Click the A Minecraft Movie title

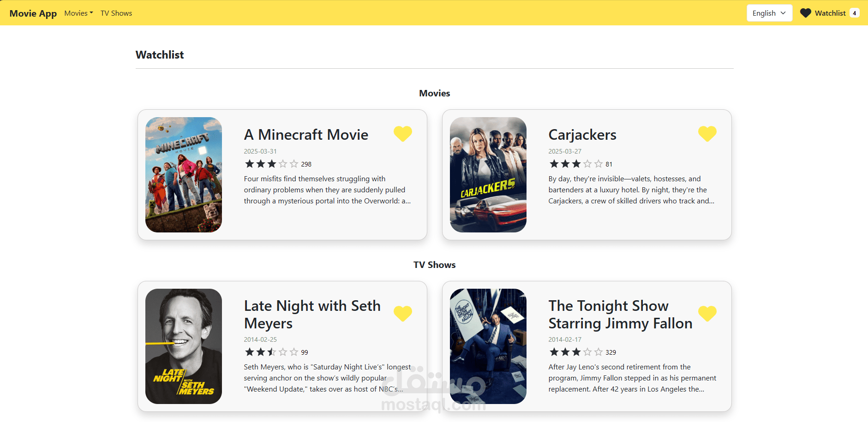click(306, 135)
